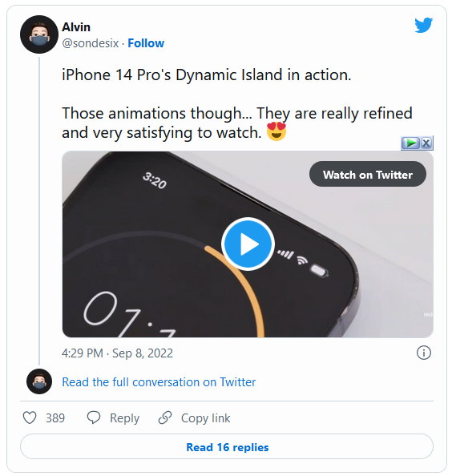Close the ad with X icon
This screenshot has width=452, height=476.
pos(426,143)
